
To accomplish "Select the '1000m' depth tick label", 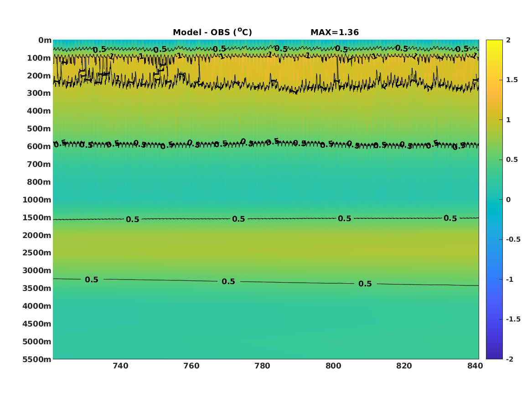I will pos(37,200).
